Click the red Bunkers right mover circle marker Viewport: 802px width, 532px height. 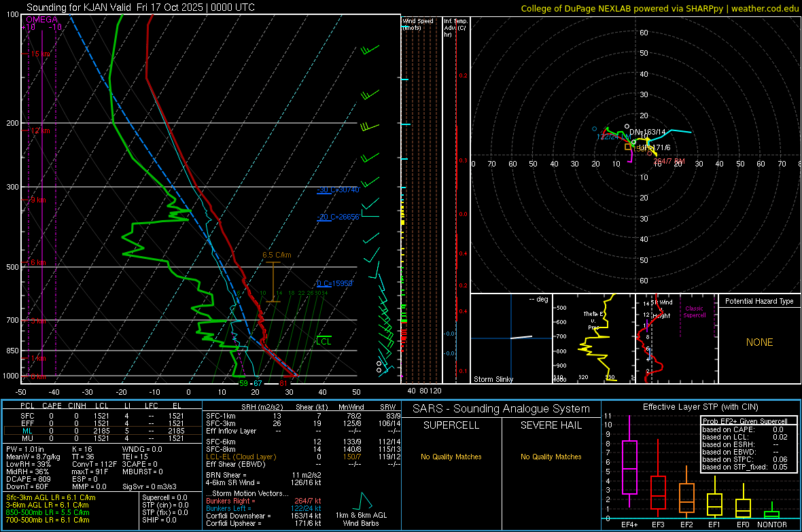(x=650, y=154)
